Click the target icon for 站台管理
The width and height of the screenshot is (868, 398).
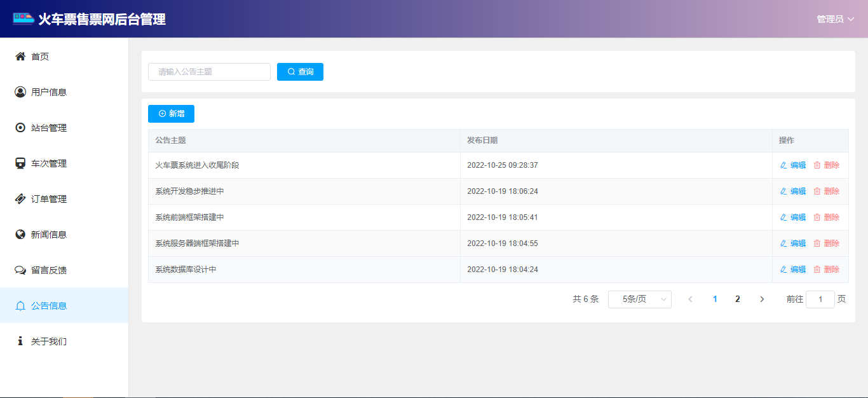click(20, 128)
